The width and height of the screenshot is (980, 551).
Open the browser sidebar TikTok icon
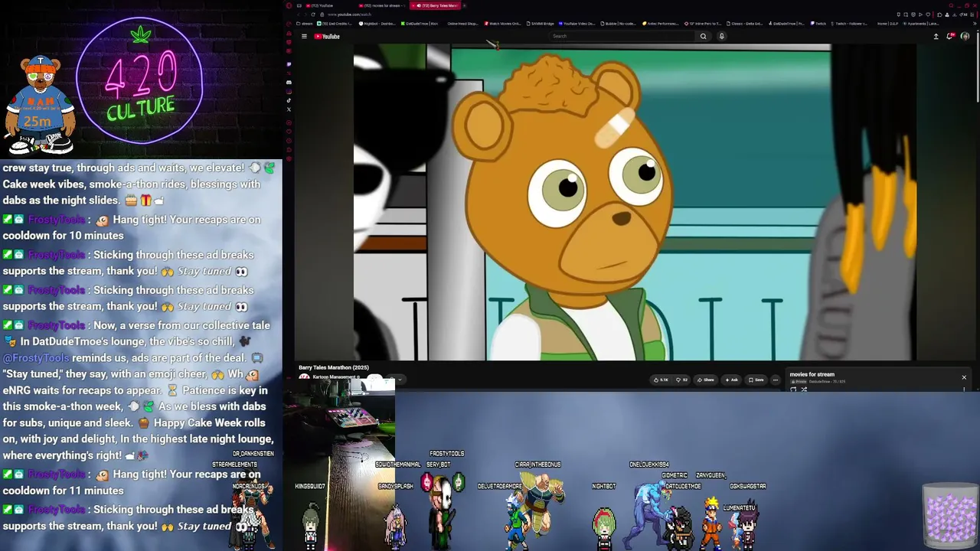pyautogui.click(x=289, y=100)
